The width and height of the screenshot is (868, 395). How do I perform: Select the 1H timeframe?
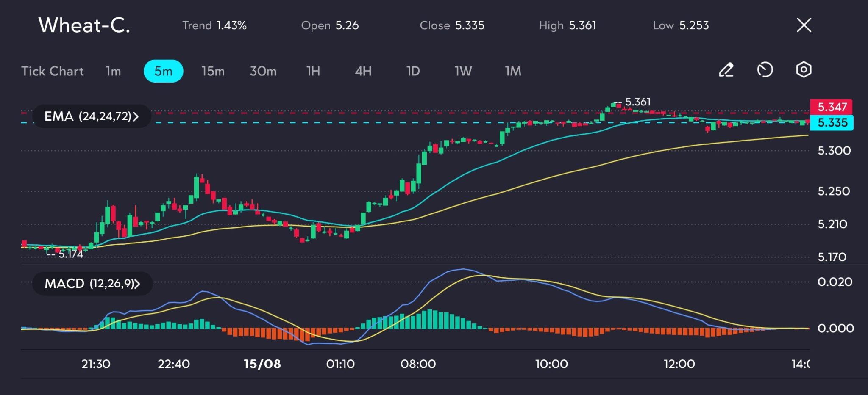313,71
